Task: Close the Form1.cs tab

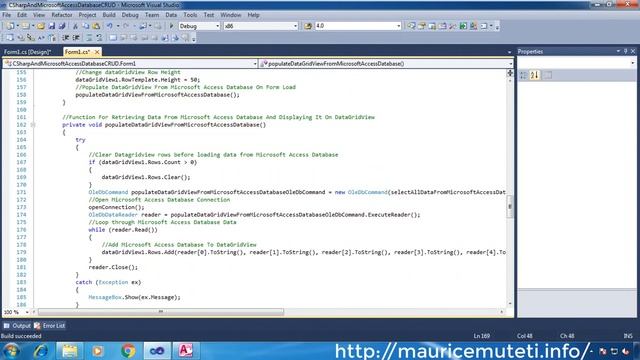Action: pos(97,52)
